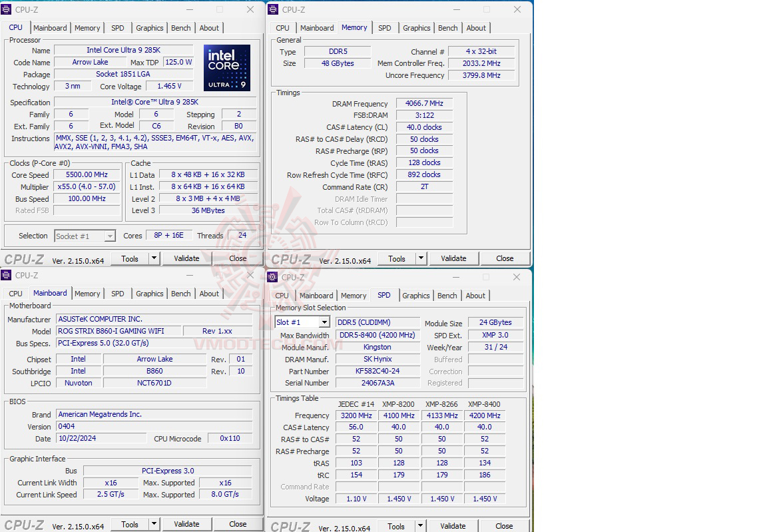The width and height of the screenshot is (767, 532).
Task: Click Validate button in SPD window
Action: (453, 525)
